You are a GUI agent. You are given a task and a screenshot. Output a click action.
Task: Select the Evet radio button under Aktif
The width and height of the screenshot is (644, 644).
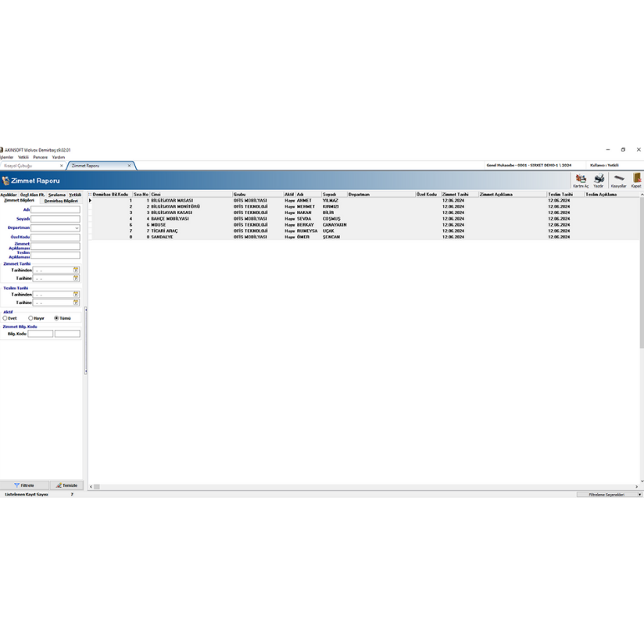click(x=5, y=318)
